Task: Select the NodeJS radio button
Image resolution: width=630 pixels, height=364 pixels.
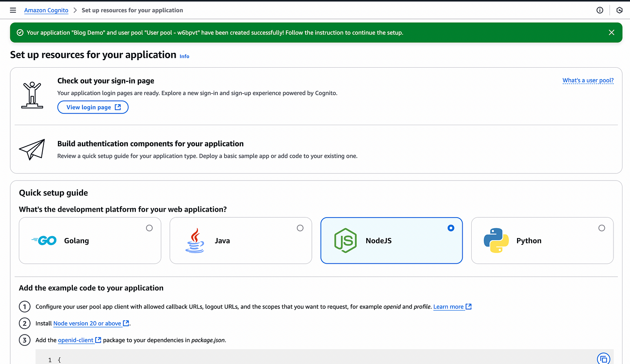Action: [451, 228]
